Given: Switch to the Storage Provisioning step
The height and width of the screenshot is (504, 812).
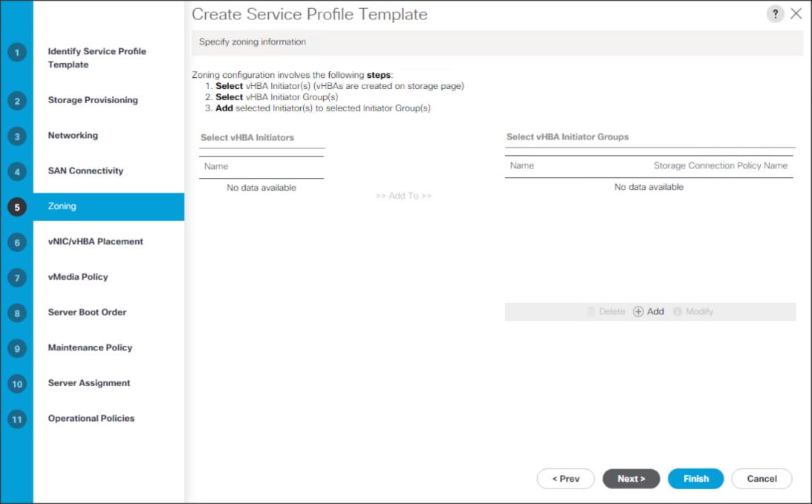Looking at the screenshot, I should (x=92, y=99).
